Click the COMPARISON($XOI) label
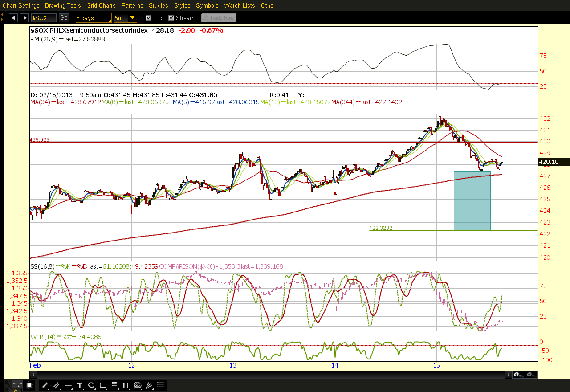570x392 pixels. [x=187, y=266]
